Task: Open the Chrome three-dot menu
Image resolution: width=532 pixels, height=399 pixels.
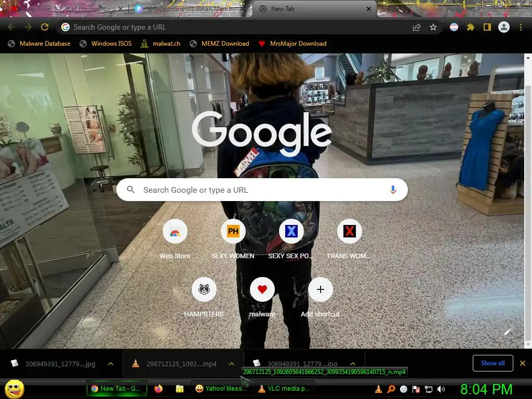Action: pos(521,27)
